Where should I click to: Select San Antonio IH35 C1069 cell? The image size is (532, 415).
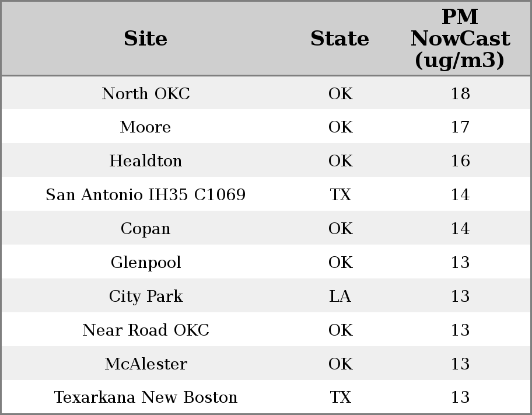pos(145,195)
